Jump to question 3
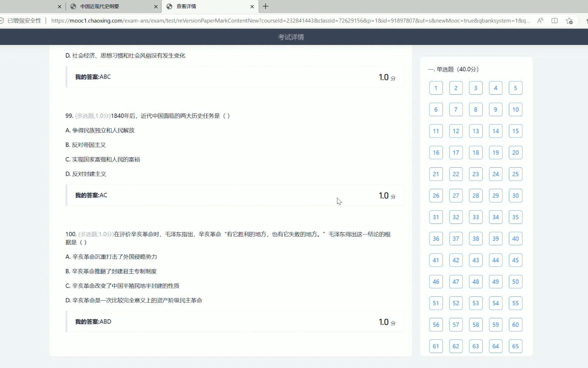Screen dimensions: 588x368 [x=476, y=88]
